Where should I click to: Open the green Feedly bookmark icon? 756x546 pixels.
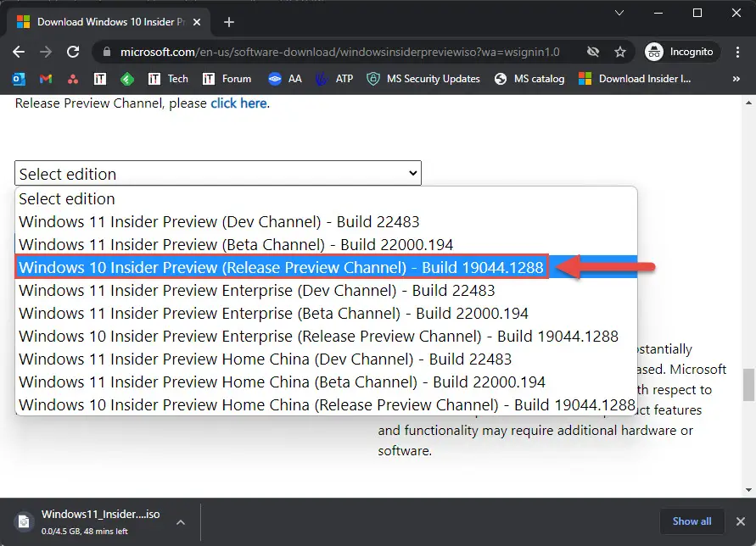coord(126,79)
